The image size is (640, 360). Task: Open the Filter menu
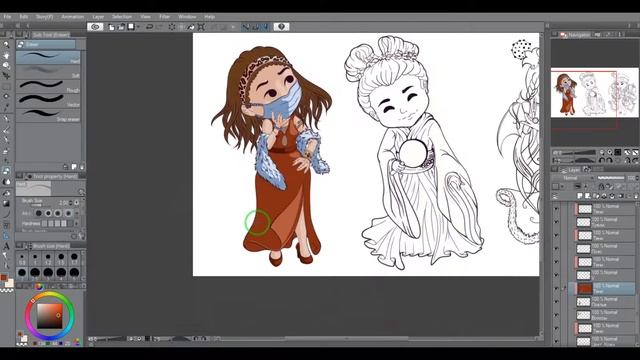click(x=164, y=17)
